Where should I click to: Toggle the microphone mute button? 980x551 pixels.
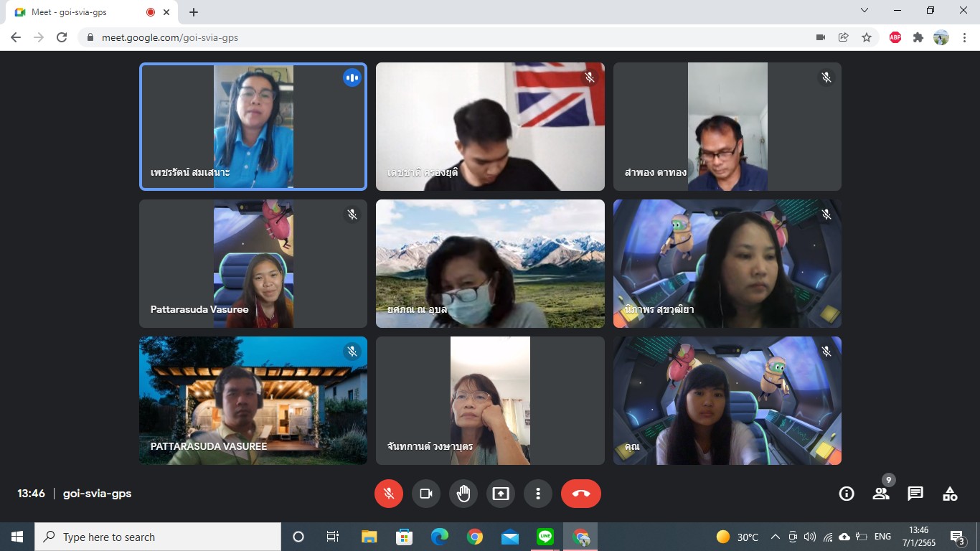[x=389, y=494]
